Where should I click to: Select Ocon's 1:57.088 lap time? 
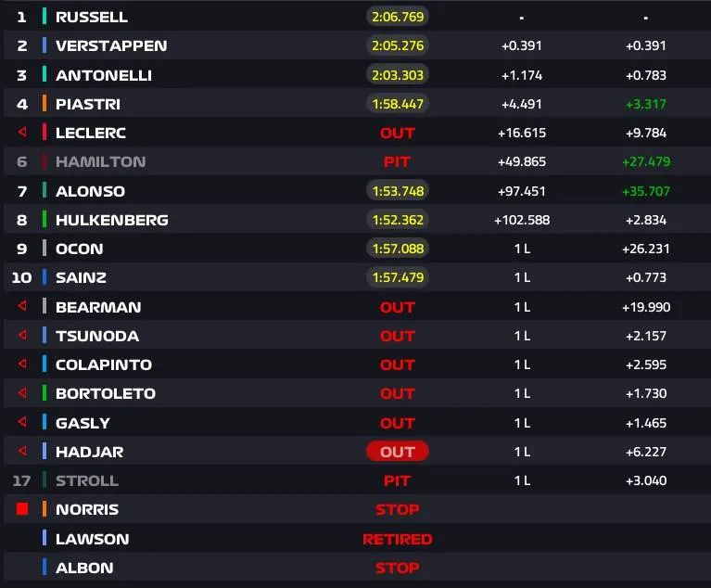398,249
